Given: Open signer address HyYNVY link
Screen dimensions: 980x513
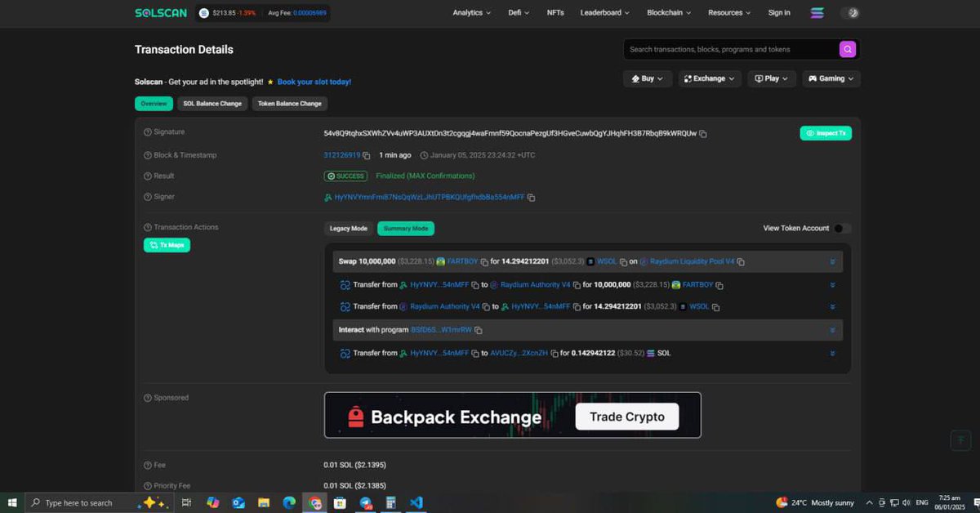Looking at the screenshot, I should point(430,198).
